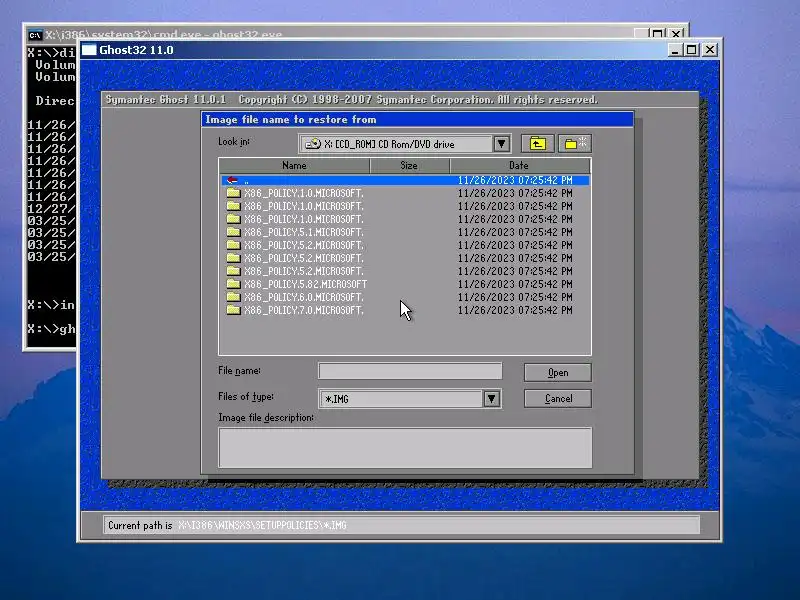The image size is (800, 600).
Task: Click the red parent directory arrow icon
Action: (232, 180)
